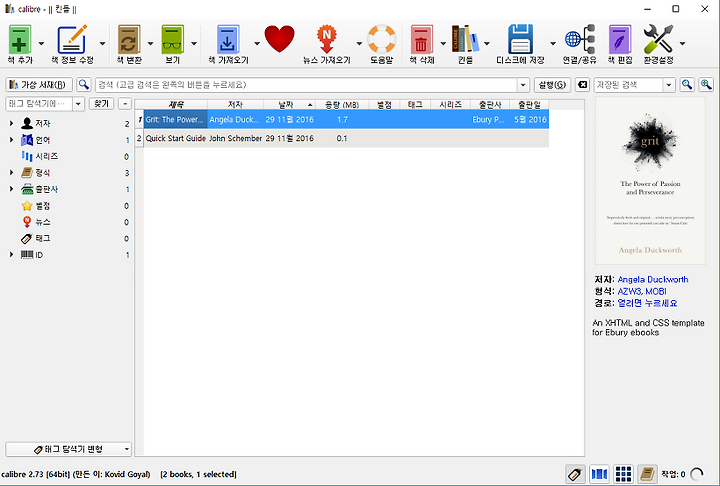Open dropdown arrow next to 보기
Screen dimensions: 720x486
[194, 44]
